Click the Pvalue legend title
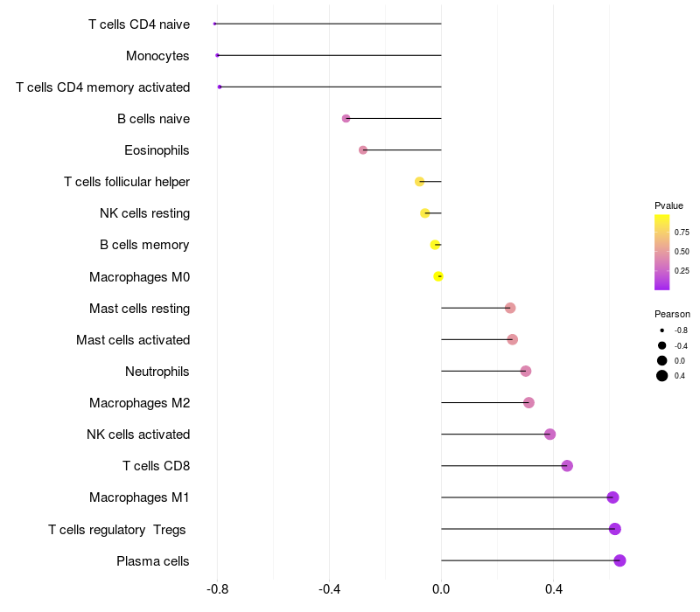 tap(668, 205)
